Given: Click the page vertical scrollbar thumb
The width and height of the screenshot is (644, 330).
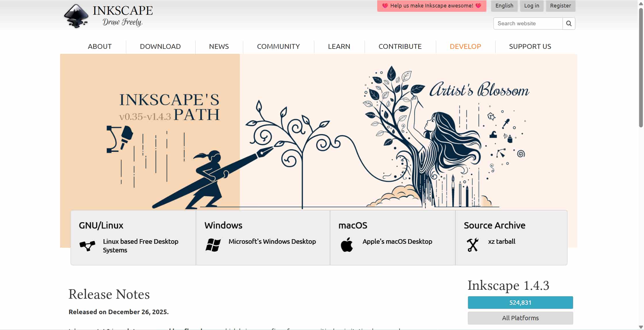Looking at the screenshot, I should tap(641, 68).
